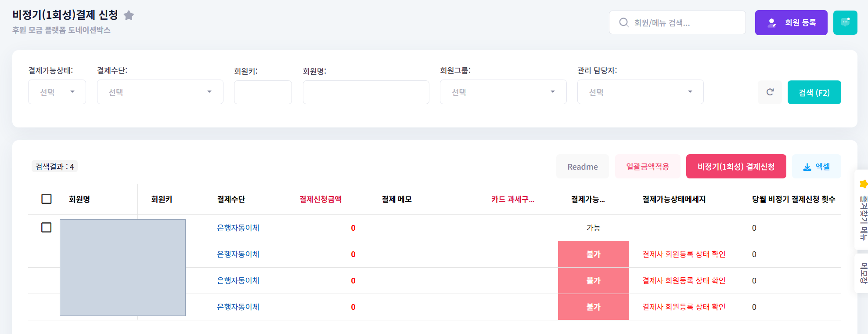Viewport: 868px width, 334px height.
Task: Click the 결제 메모 column header
Action: coord(397,199)
